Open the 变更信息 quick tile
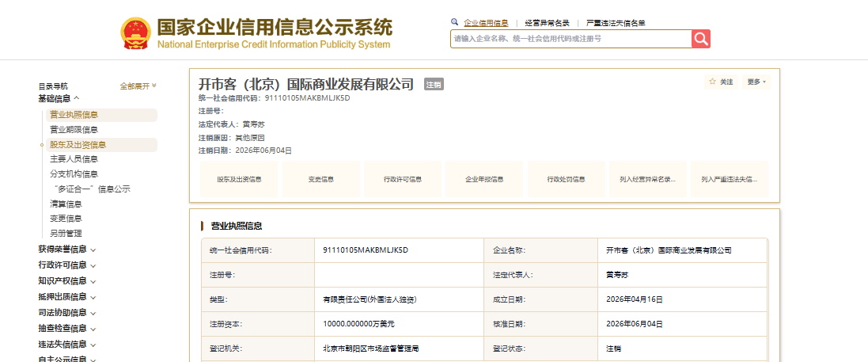Screen dimensions: 868x362 pos(321,179)
